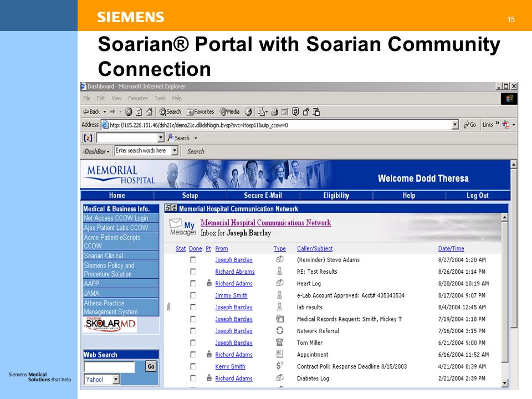This screenshot has width=532, height=399.
Task: Switch to the Eligibility tab
Action: (x=336, y=196)
